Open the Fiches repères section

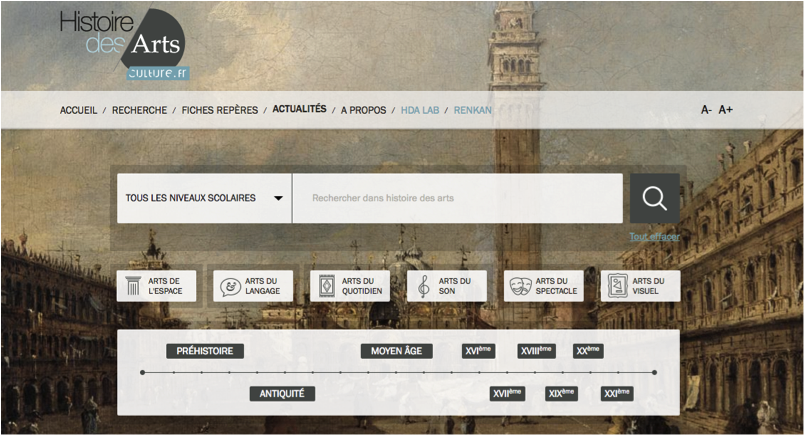pyautogui.click(x=220, y=110)
